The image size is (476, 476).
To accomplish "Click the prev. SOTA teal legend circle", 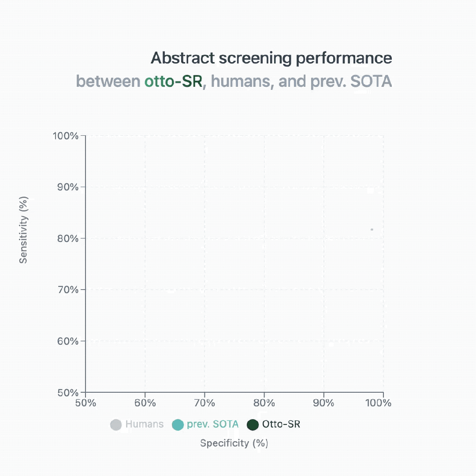I will (x=178, y=425).
